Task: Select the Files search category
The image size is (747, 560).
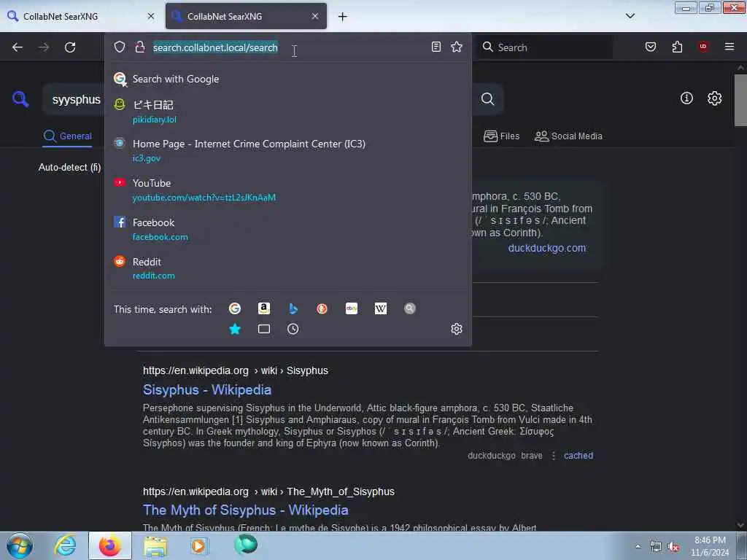Action: [501, 136]
